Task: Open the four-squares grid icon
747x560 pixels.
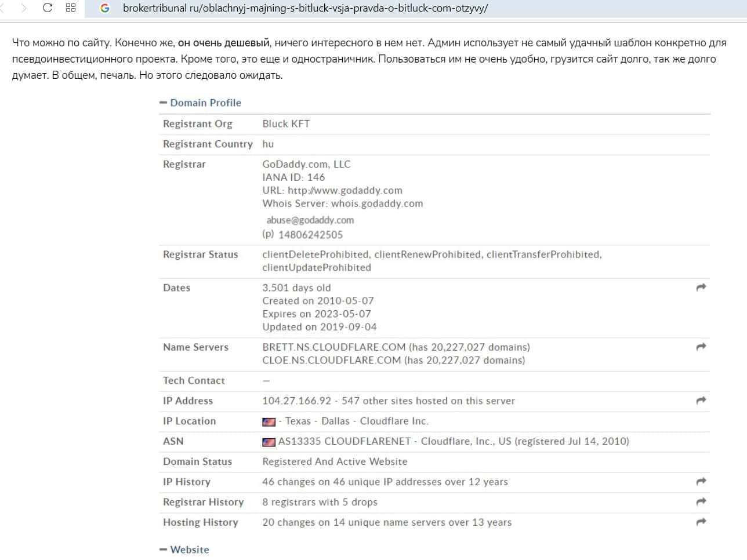Action: (71, 8)
